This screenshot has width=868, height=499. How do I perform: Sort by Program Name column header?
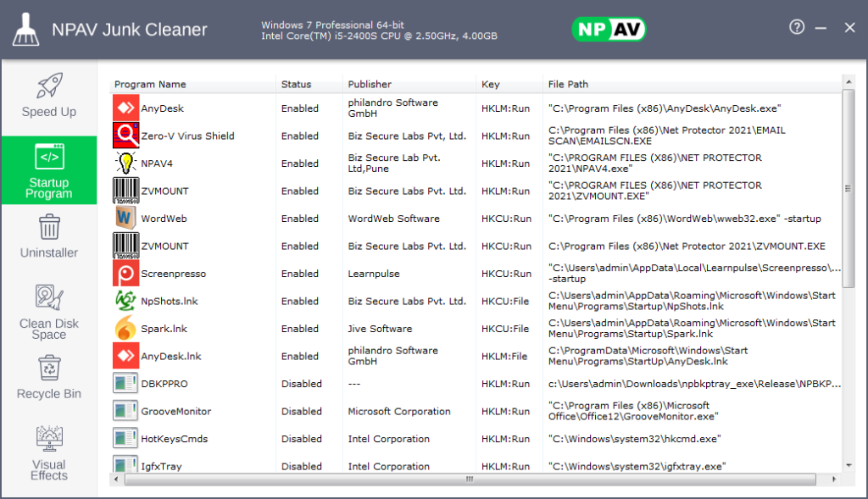point(150,84)
